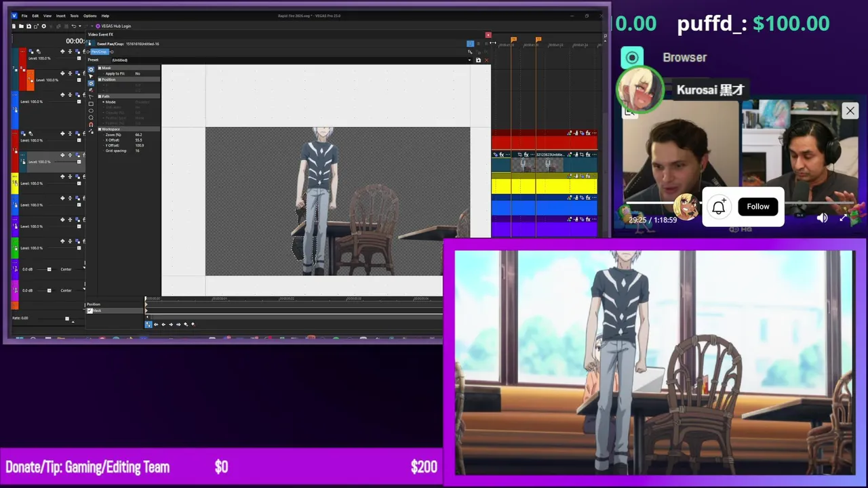
Task: Collapse the Path property section
Action: pyautogui.click(x=100, y=96)
